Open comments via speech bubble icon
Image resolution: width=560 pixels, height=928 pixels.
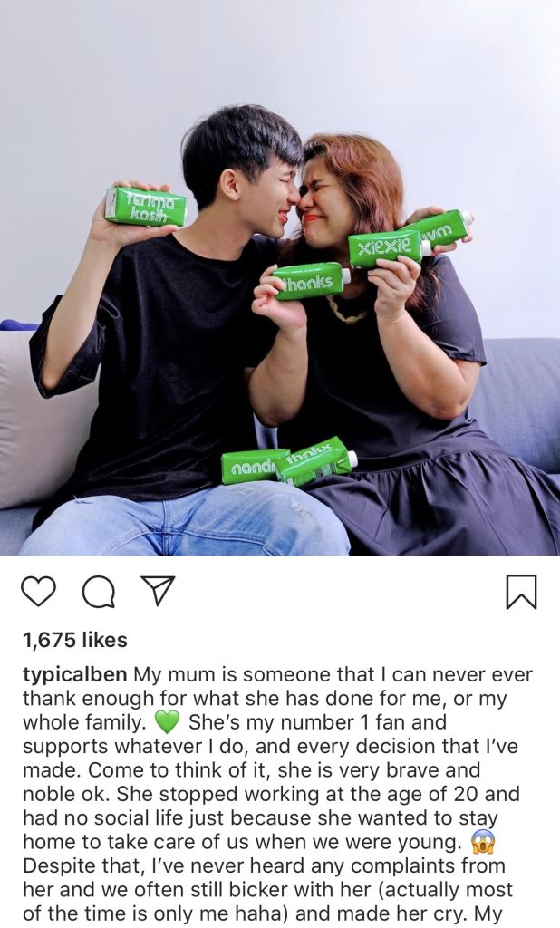98,592
